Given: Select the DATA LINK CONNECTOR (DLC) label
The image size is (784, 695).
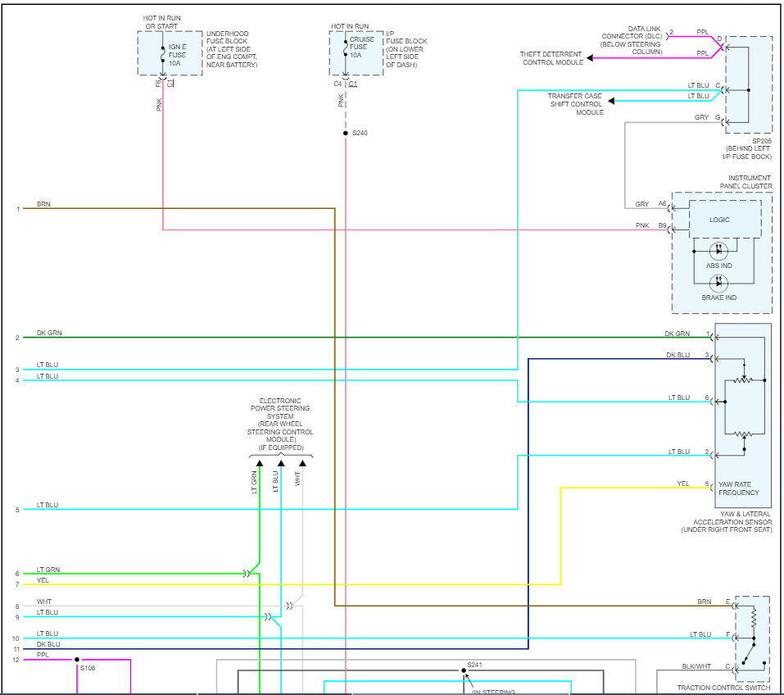Looking at the screenshot, I should pos(632,40).
